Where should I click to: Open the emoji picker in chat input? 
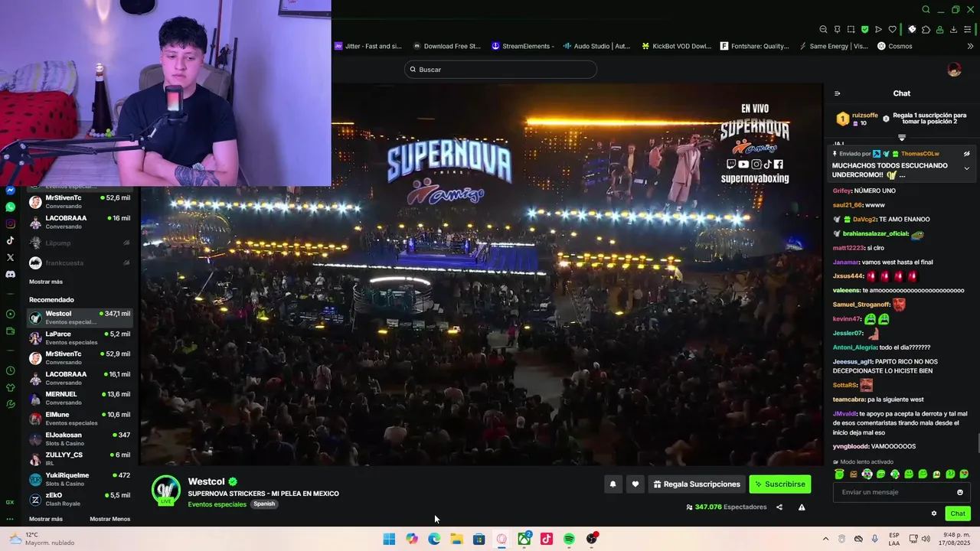(x=960, y=492)
